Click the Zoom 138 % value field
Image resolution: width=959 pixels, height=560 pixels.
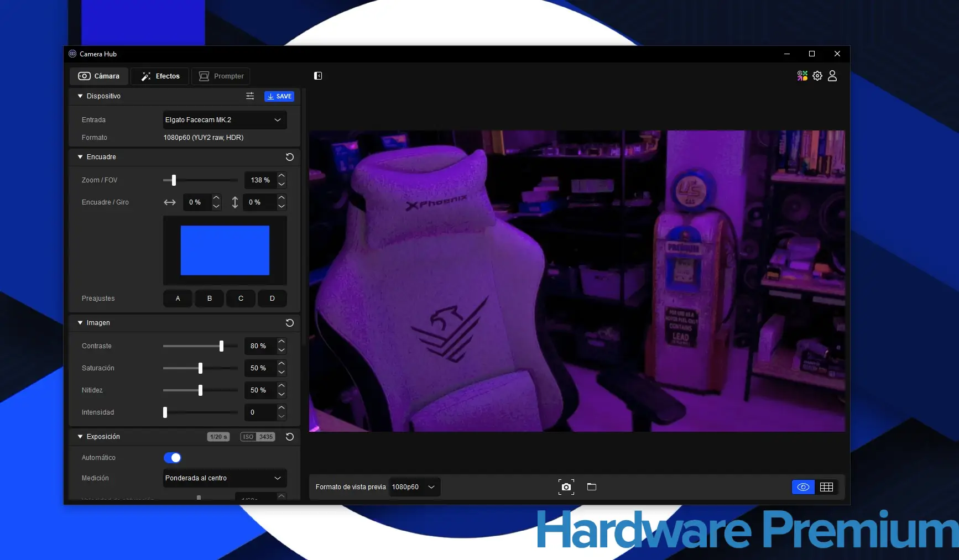(x=260, y=180)
